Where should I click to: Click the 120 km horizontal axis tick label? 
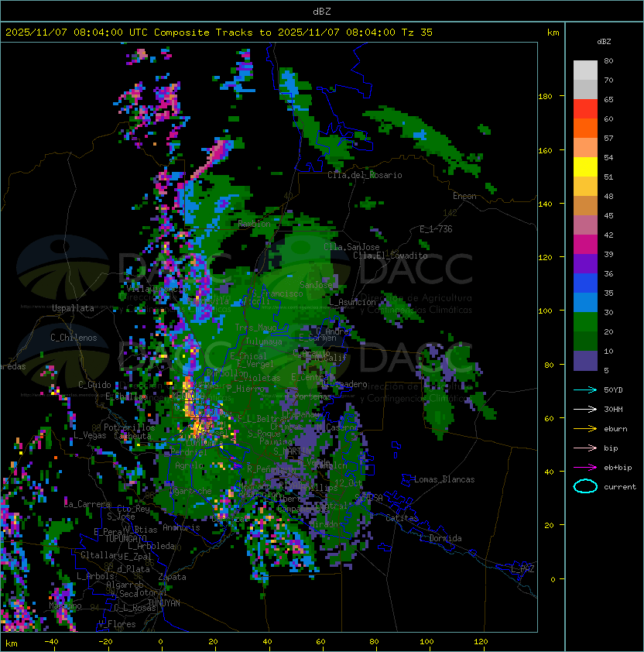tap(481, 642)
